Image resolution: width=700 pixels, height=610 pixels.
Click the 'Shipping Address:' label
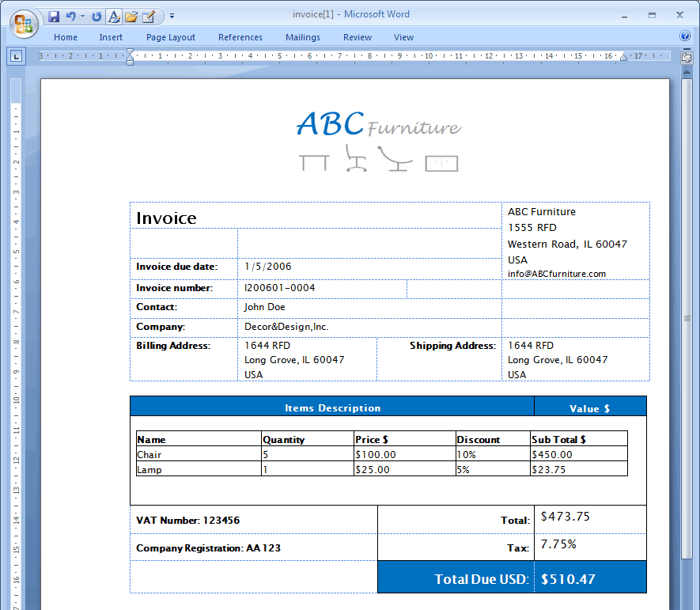452,346
